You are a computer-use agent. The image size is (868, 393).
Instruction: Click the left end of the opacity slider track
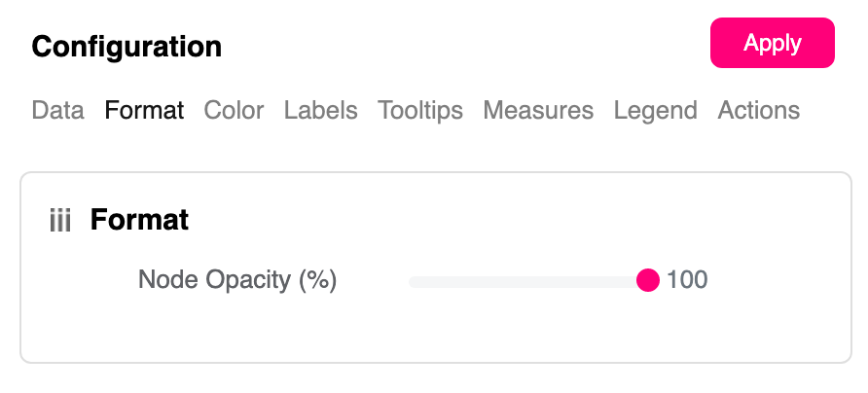tap(413, 282)
